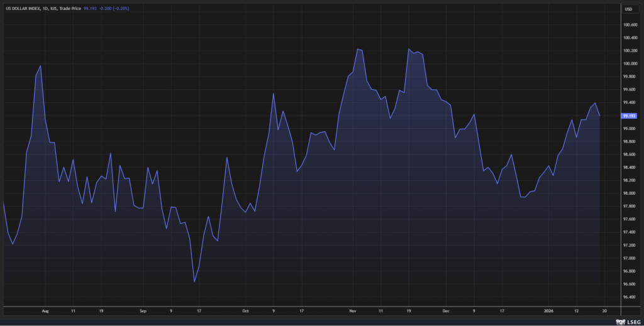The width and height of the screenshot is (644, 326).
Task: Open the USD currency selector
Action: tap(628, 9)
